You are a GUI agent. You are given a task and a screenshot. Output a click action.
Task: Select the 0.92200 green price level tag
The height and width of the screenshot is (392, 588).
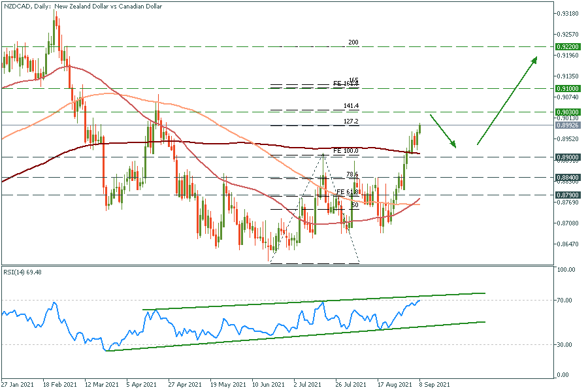tap(566, 47)
